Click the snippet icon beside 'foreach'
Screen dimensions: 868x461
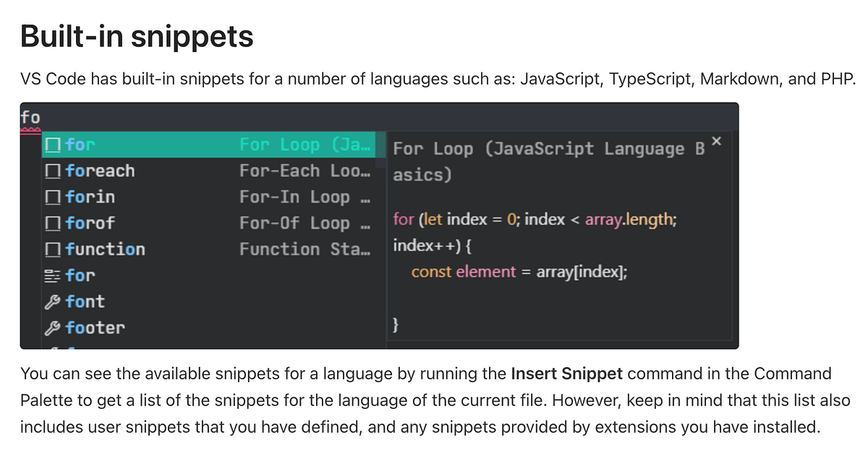(52, 171)
